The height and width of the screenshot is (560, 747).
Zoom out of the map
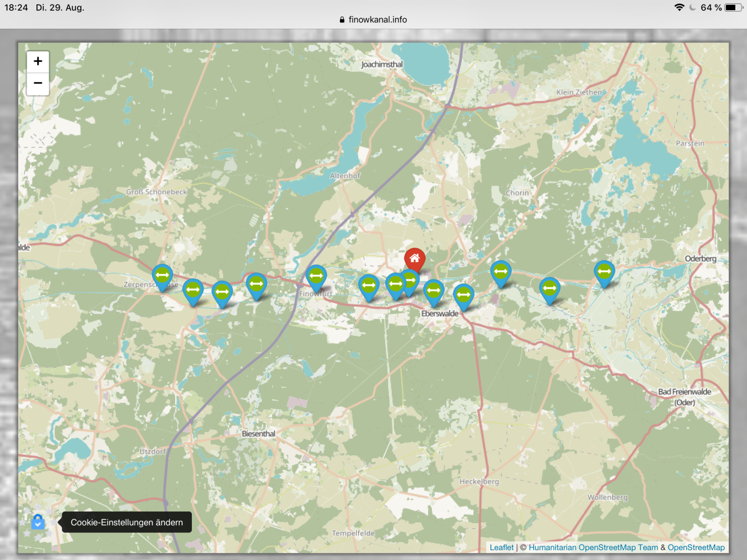click(x=38, y=84)
